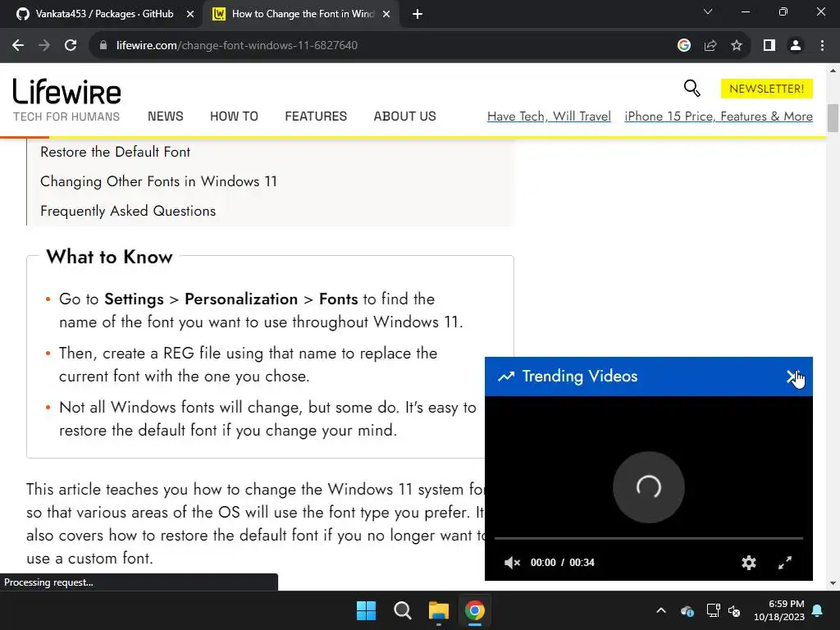Open the ABOUT US menu
This screenshot has width=840, height=630.
405,116
